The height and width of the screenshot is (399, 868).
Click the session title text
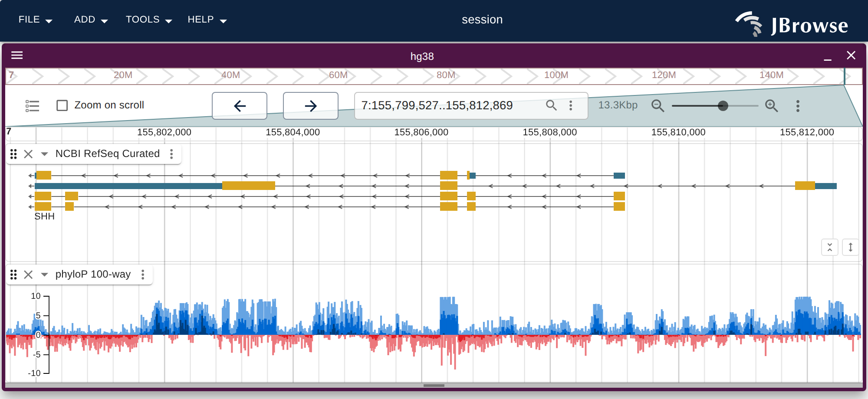[482, 20]
